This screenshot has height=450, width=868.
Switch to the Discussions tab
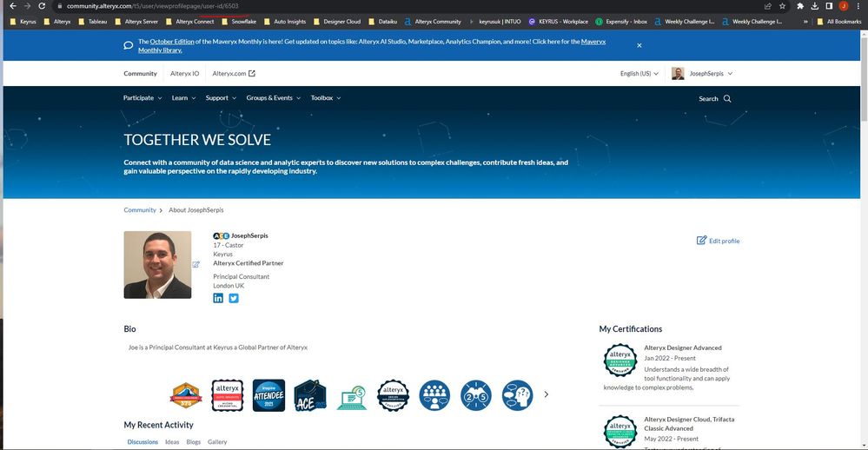point(142,441)
